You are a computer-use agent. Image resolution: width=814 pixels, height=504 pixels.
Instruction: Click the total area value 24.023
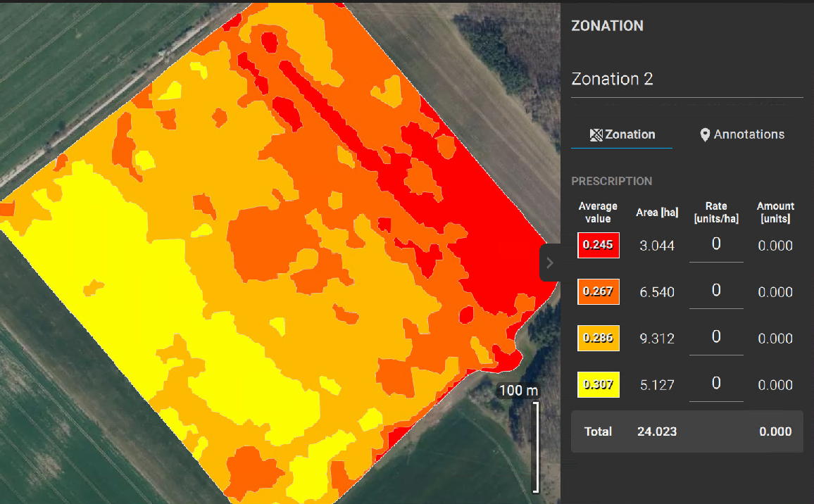coord(657,431)
